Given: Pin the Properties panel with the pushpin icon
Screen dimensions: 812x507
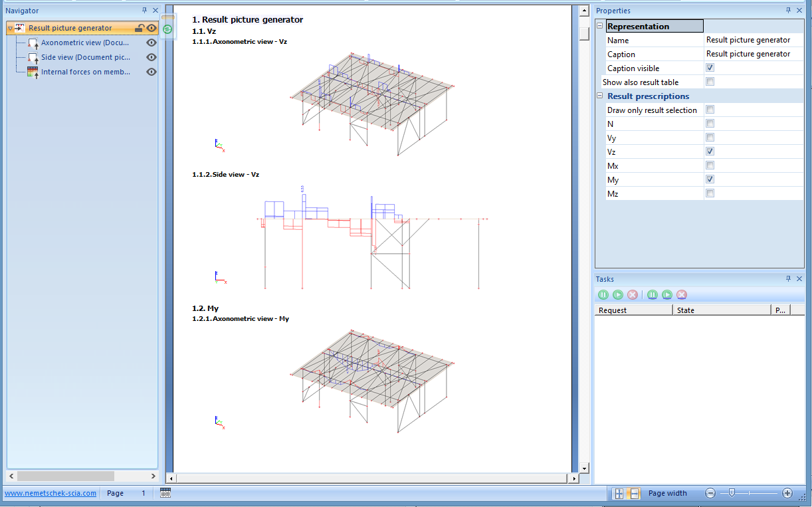Looking at the screenshot, I should (x=788, y=11).
